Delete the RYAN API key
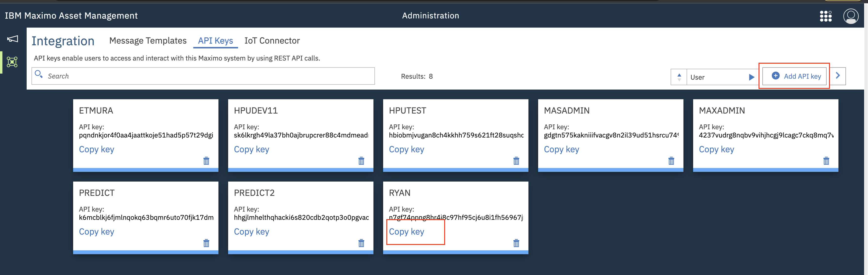This screenshot has height=275, width=868. point(516,243)
